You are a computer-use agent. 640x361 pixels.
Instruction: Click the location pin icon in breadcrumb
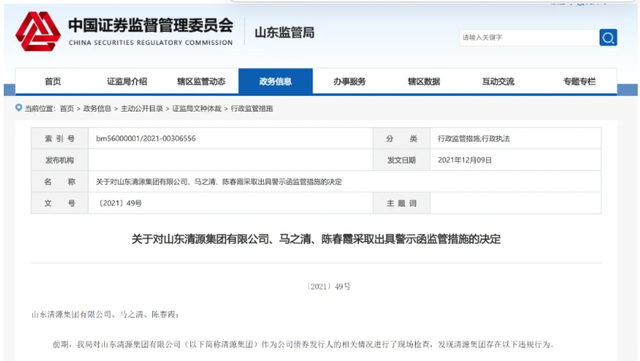click(x=18, y=108)
